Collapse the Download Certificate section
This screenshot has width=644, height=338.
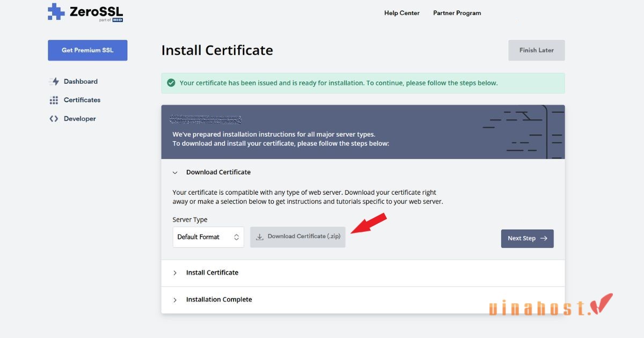click(175, 172)
